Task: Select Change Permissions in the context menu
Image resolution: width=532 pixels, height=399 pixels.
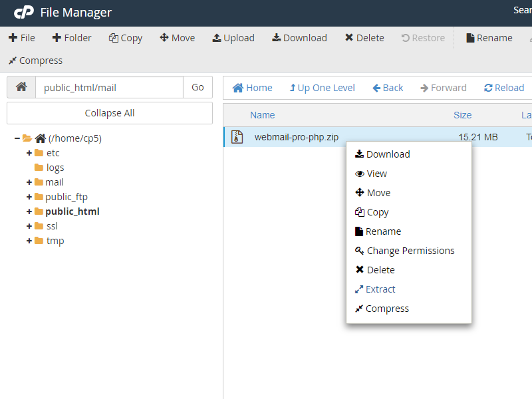Action: [410, 250]
